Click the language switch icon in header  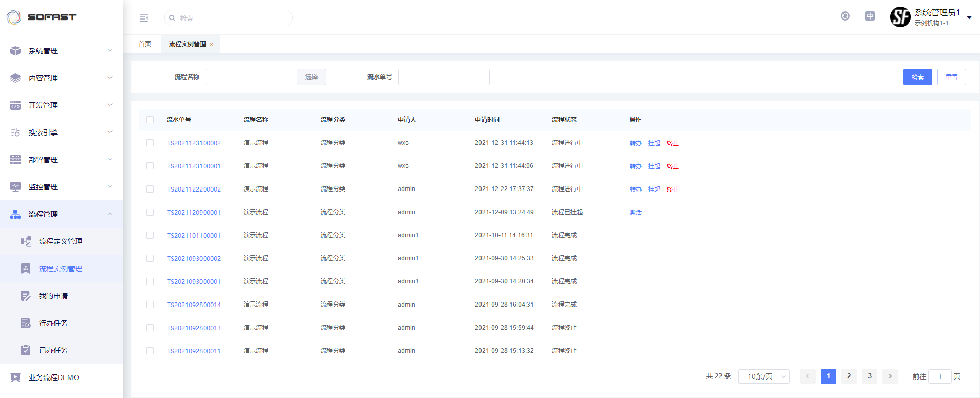tap(870, 16)
